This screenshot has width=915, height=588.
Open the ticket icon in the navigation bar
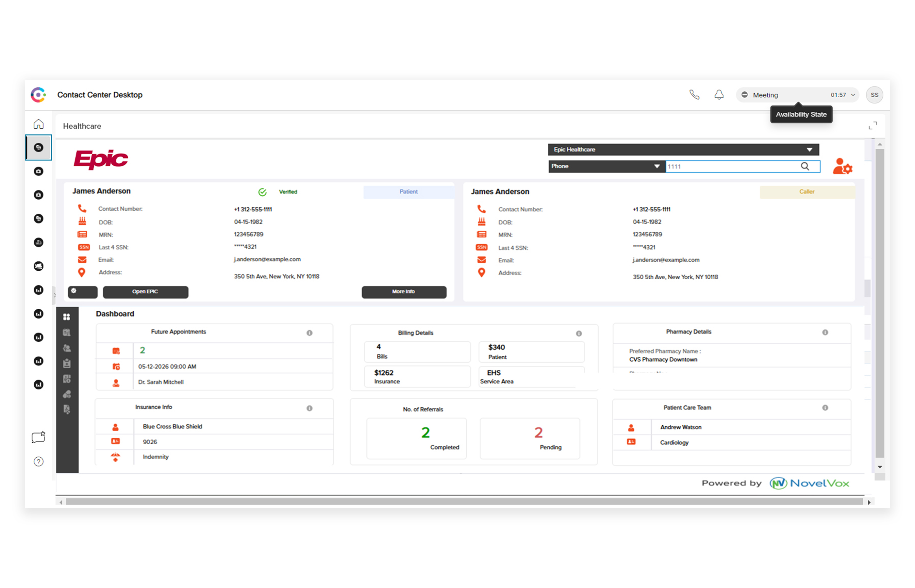coord(39,266)
